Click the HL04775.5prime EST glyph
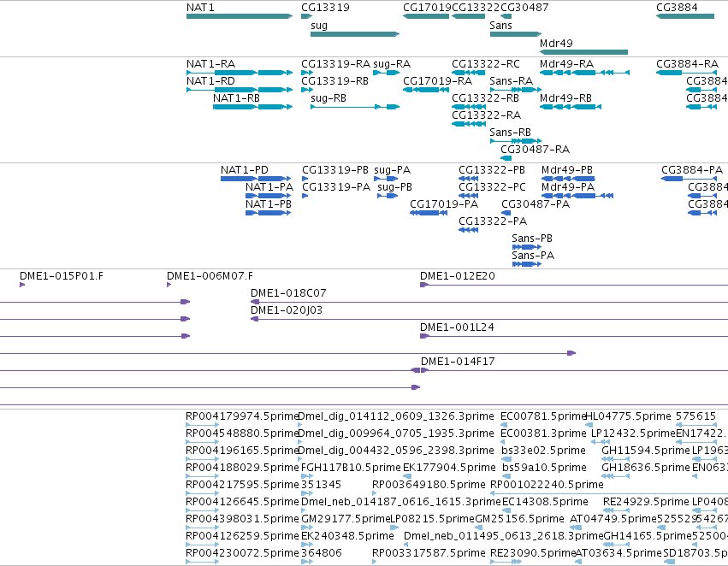 (589, 424)
